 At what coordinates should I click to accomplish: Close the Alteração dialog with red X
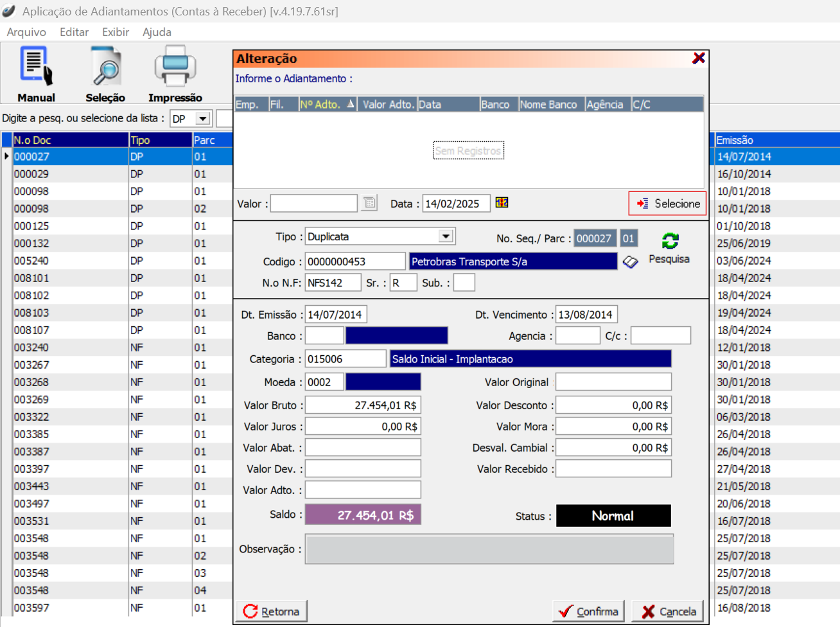[699, 58]
